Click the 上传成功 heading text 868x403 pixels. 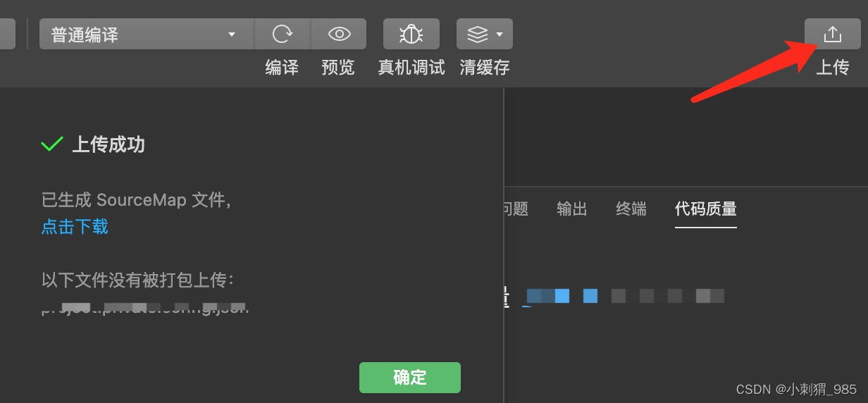coord(108,145)
